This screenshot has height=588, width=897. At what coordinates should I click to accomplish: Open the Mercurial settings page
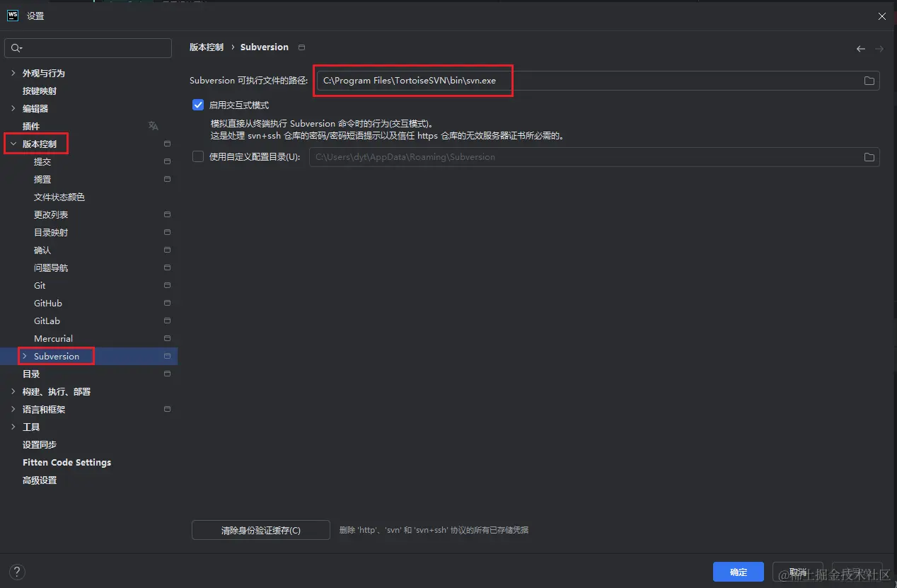click(53, 338)
